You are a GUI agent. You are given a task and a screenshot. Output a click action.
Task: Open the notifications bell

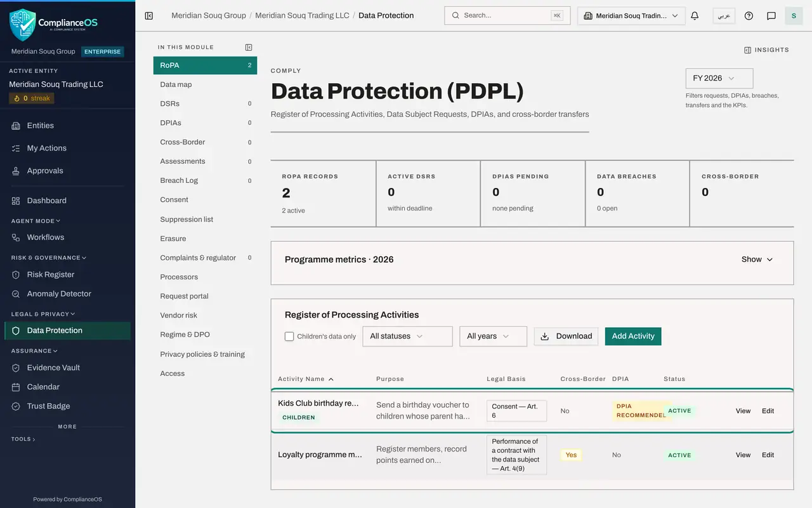[x=695, y=16]
